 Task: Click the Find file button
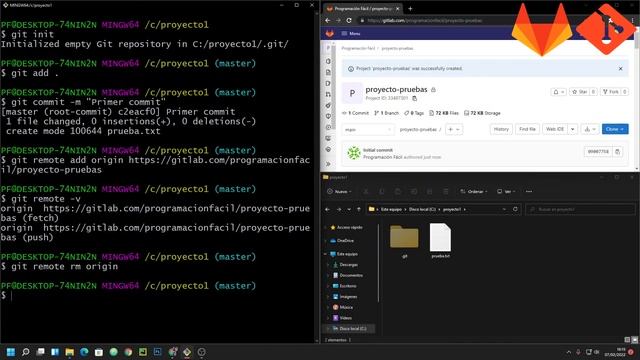pos(527,129)
